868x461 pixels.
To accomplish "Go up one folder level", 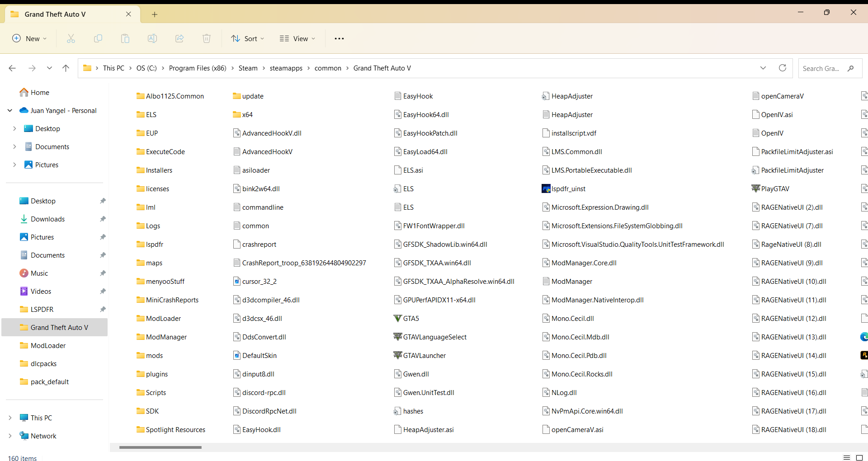I will pos(66,68).
